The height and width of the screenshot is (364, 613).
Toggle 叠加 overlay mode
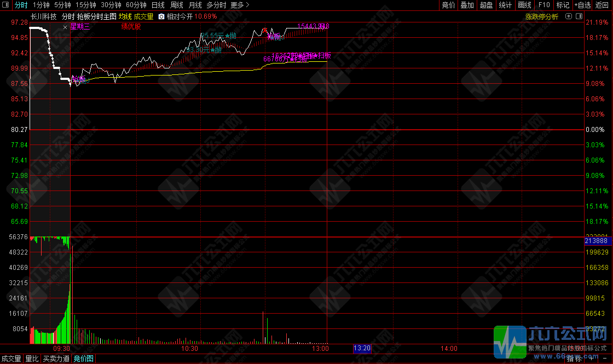click(x=467, y=5)
